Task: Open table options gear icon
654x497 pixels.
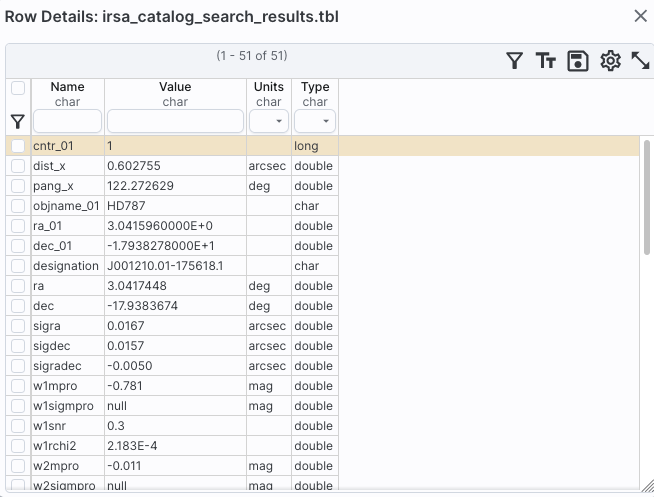Action: (x=610, y=61)
